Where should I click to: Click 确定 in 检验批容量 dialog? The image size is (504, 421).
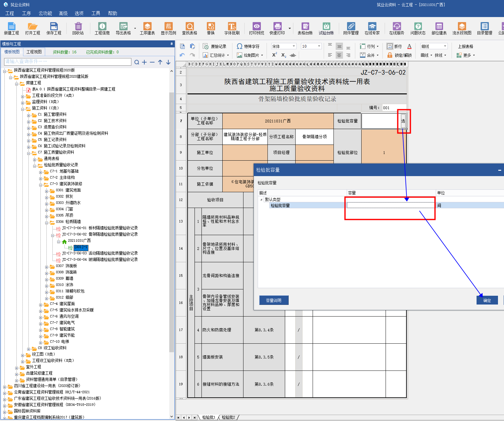coord(487,300)
